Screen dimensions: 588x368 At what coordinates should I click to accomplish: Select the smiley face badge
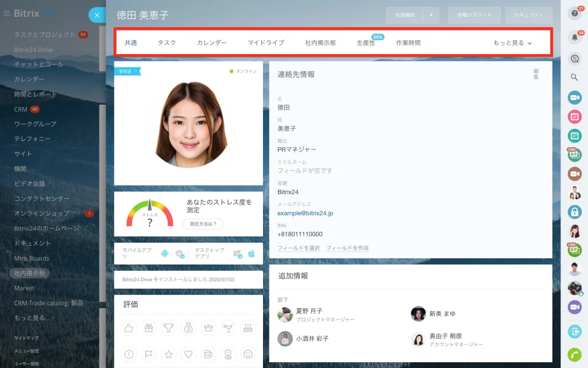(x=248, y=354)
